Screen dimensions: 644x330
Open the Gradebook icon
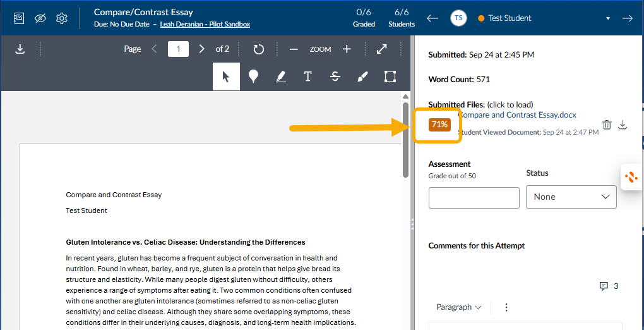(18, 18)
